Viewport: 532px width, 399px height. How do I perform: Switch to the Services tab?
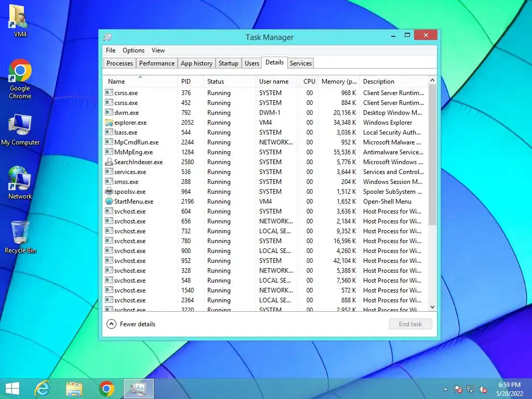coord(301,63)
